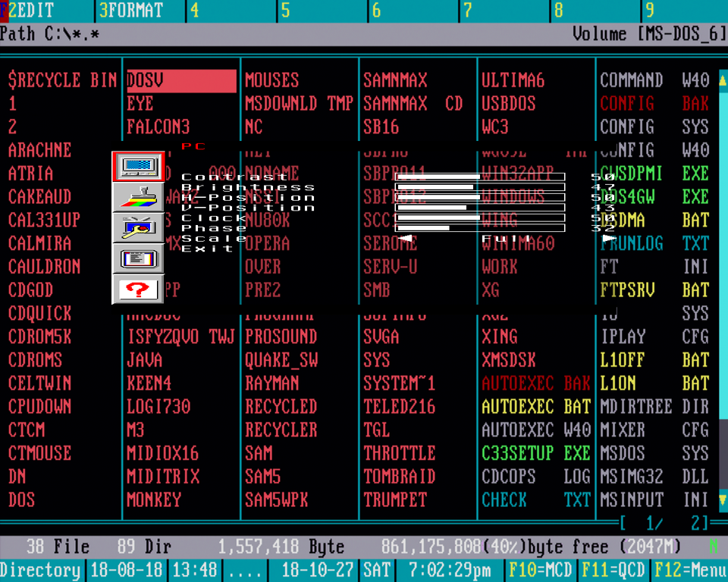The image size is (728, 582).
Task: Select the COMMAND W40 file
Action: pos(654,81)
